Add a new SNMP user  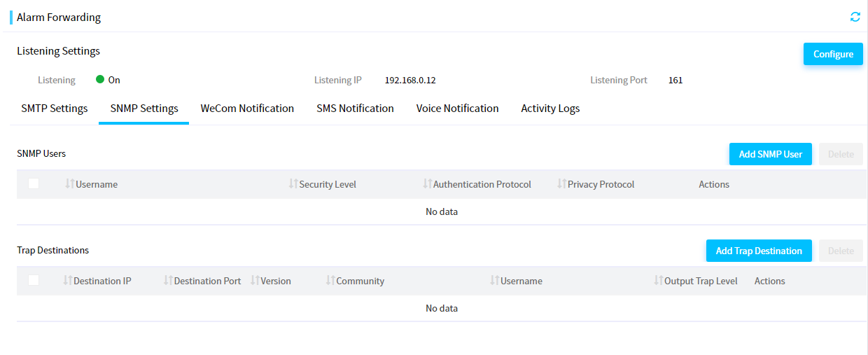pyautogui.click(x=771, y=154)
